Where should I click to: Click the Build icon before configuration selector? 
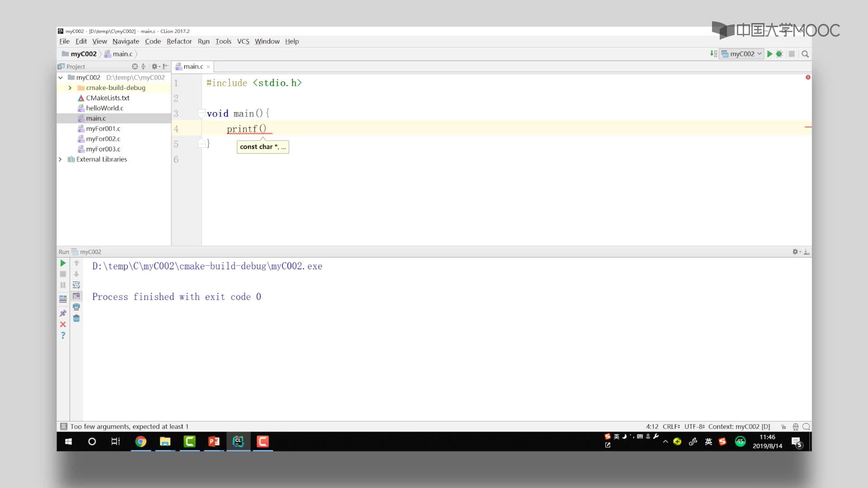tap(713, 54)
